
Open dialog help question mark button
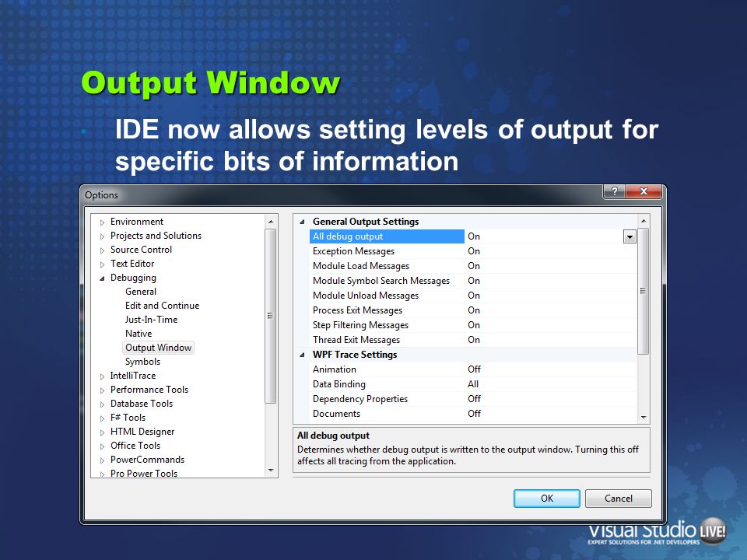tap(615, 191)
